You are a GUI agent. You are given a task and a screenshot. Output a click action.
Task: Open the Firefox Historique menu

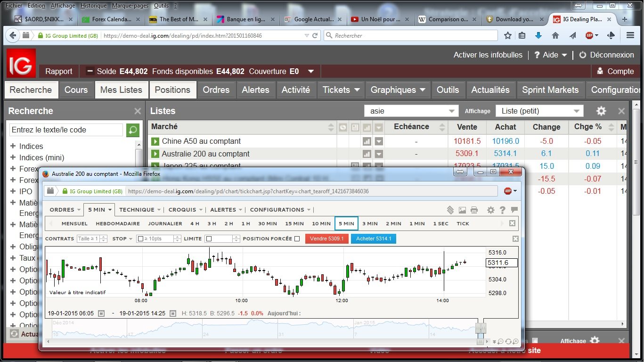pyautogui.click(x=93, y=6)
